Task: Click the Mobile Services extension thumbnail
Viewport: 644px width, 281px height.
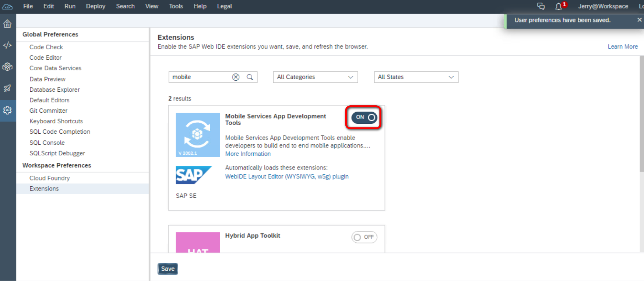Action: tap(198, 135)
